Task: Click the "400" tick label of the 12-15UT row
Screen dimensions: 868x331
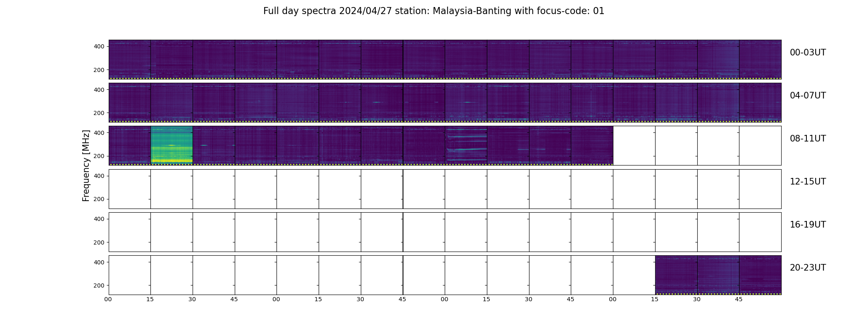Action: (99, 176)
